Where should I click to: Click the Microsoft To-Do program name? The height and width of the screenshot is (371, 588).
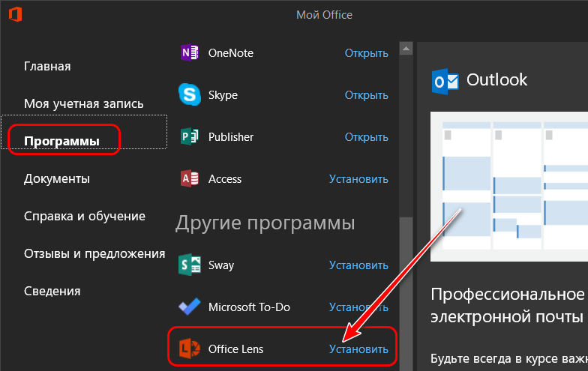[x=249, y=307]
